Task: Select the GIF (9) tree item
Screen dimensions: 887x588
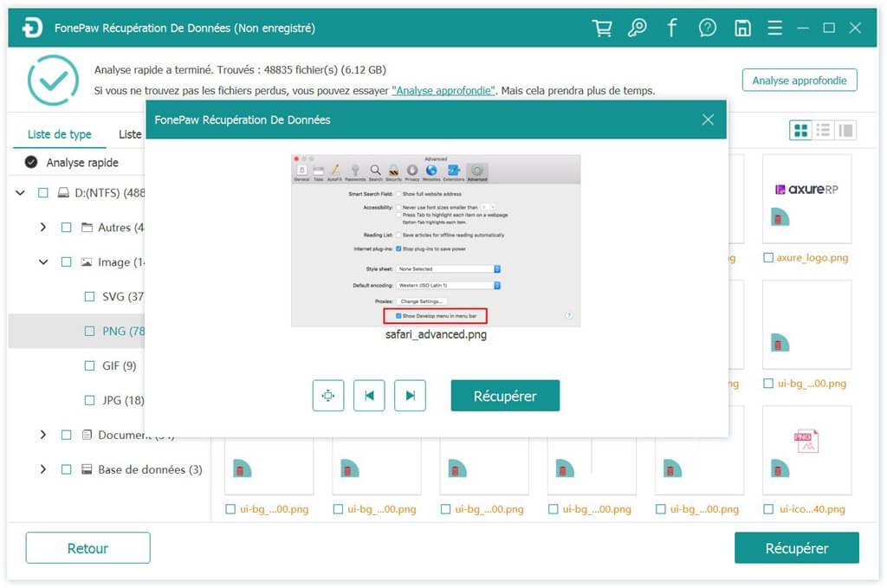Action: tap(120, 365)
